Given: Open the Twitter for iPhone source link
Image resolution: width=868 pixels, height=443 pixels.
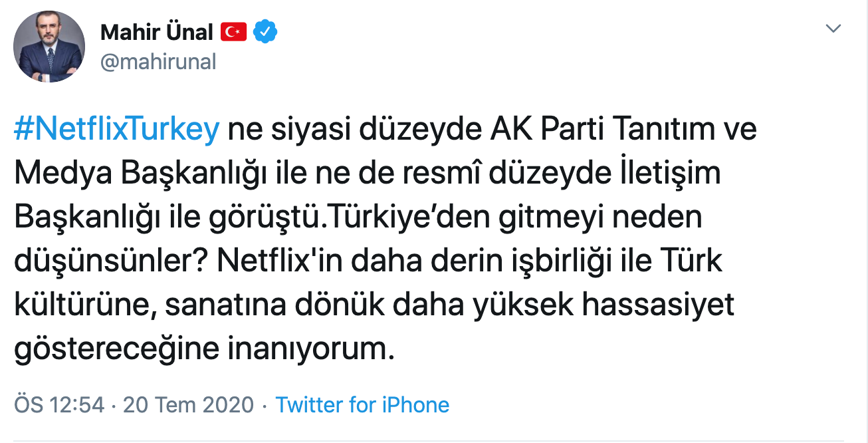Looking at the screenshot, I should [363, 403].
